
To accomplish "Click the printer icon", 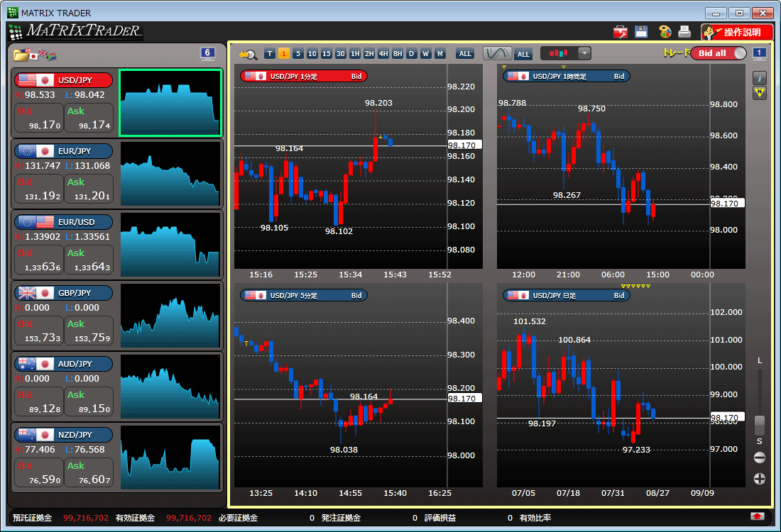I will pyautogui.click(x=685, y=32).
